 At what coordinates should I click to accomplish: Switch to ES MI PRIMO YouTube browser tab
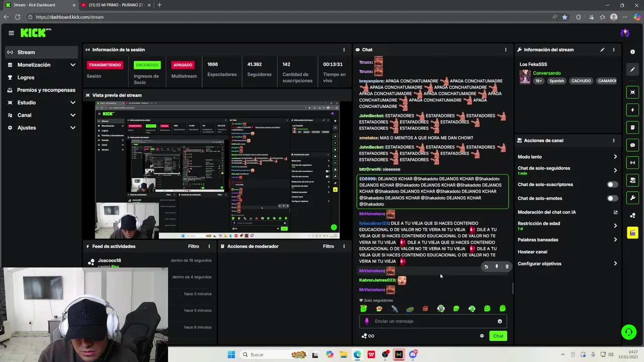[116, 5]
